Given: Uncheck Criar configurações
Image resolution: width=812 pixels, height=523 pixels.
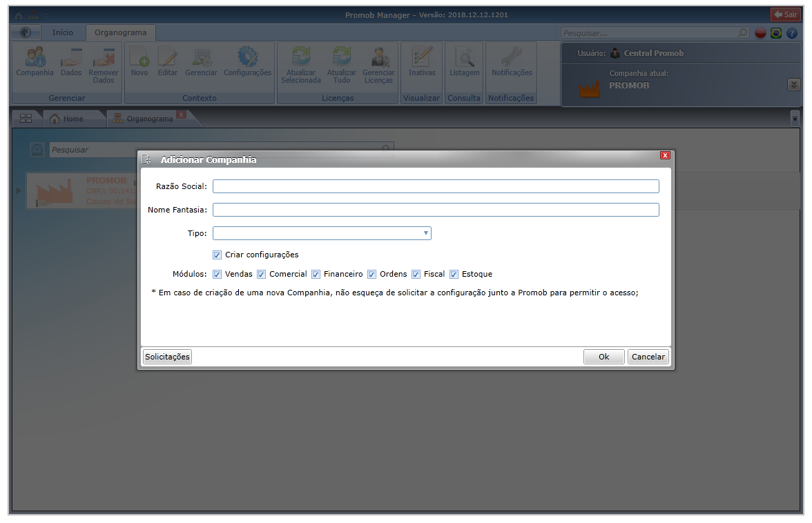Looking at the screenshot, I should [x=217, y=255].
